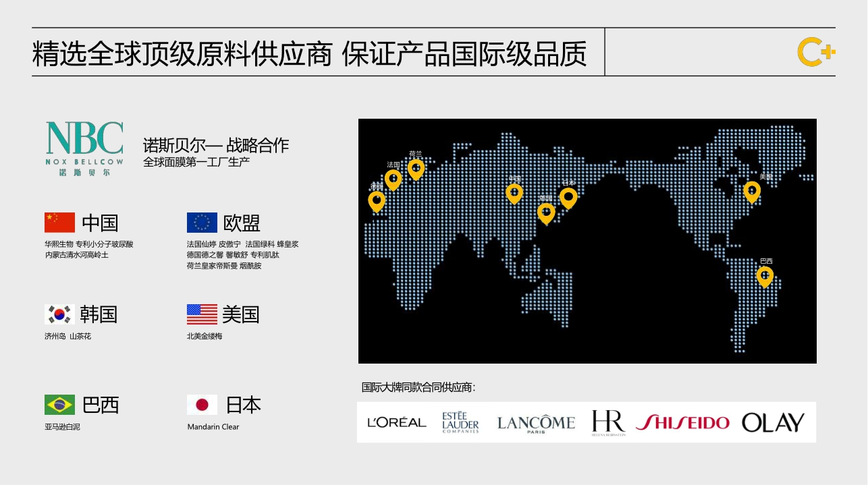
Task: Expand the 法国 map marker
Action: pos(394,179)
